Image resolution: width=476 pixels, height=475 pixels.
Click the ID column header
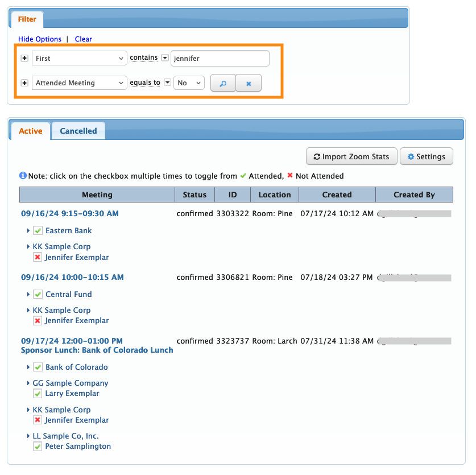tap(233, 195)
